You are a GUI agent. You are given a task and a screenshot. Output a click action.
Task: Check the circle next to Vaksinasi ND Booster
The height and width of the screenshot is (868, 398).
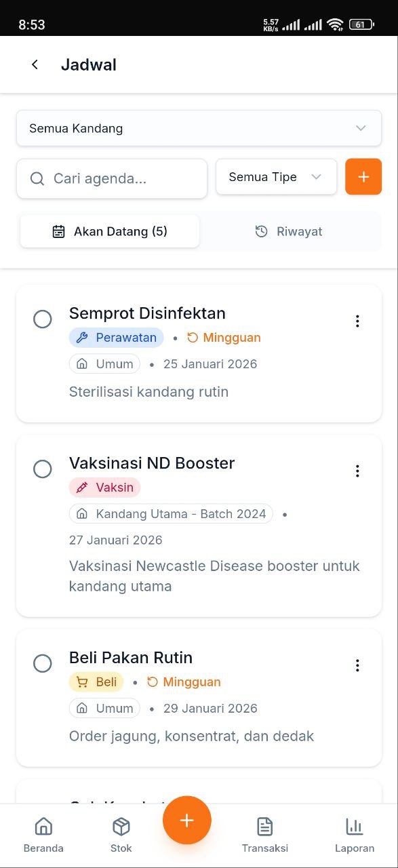43,469
